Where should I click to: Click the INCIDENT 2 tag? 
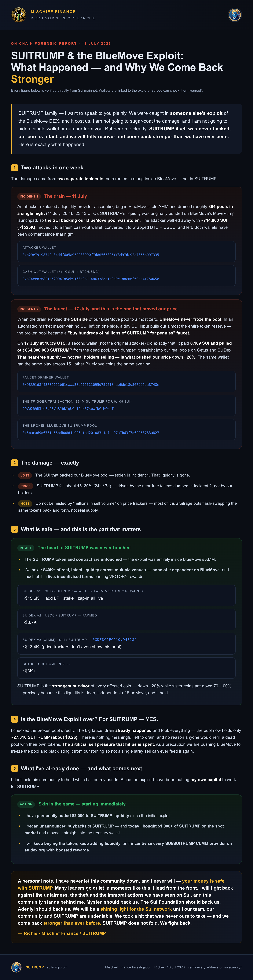[29, 309]
